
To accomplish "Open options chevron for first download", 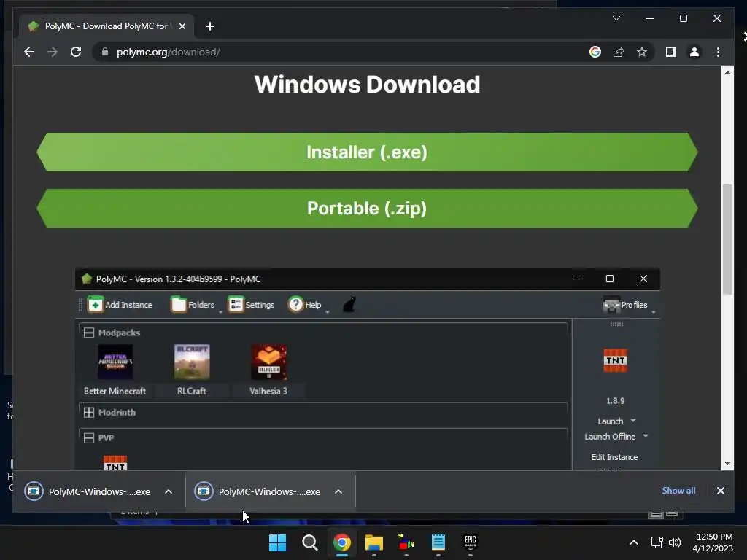I will tap(169, 491).
